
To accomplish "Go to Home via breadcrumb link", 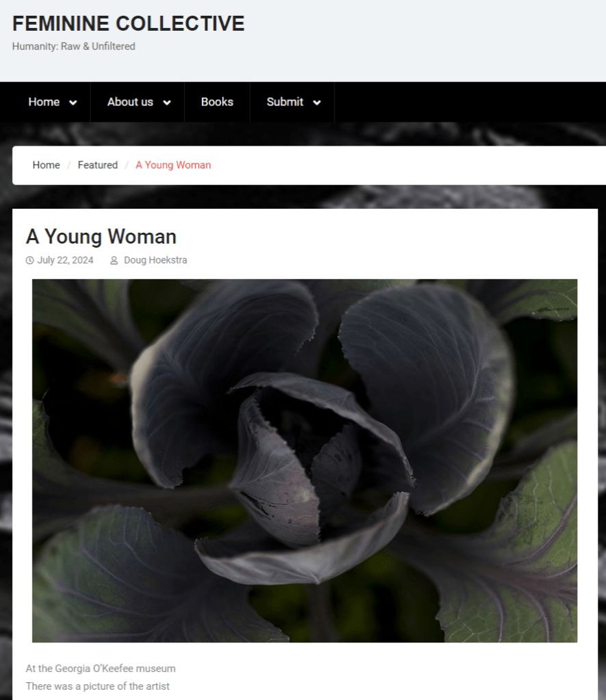I will (x=46, y=165).
